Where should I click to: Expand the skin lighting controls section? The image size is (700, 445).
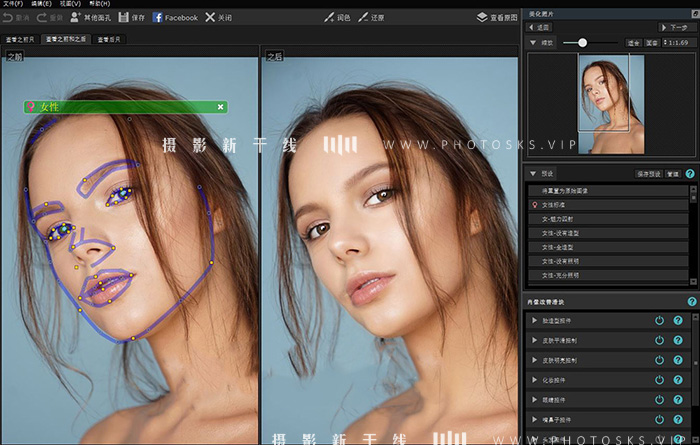tap(534, 360)
